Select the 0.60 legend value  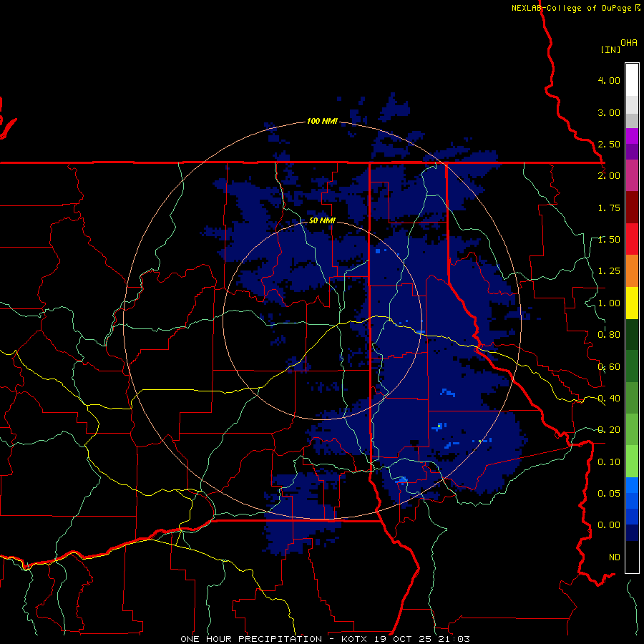click(609, 367)
